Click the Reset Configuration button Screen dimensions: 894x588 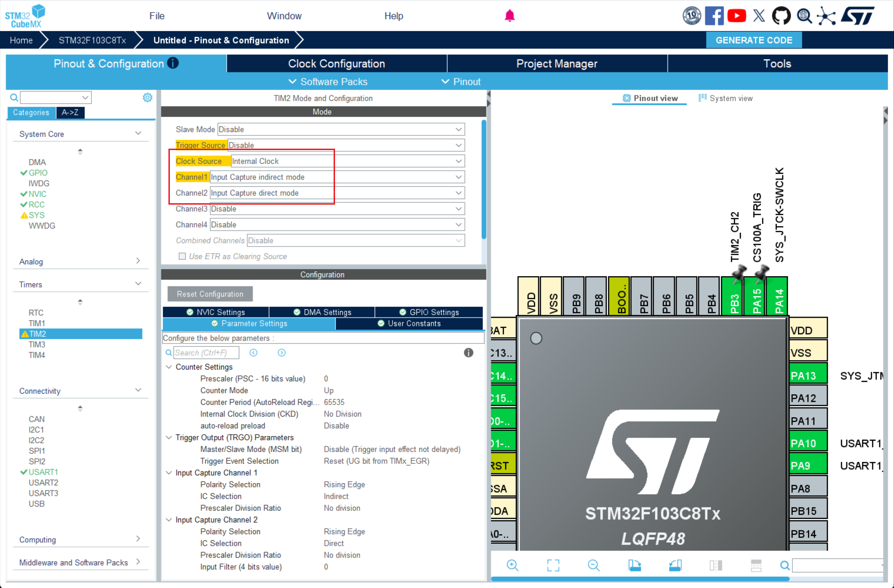click(210, 294)
